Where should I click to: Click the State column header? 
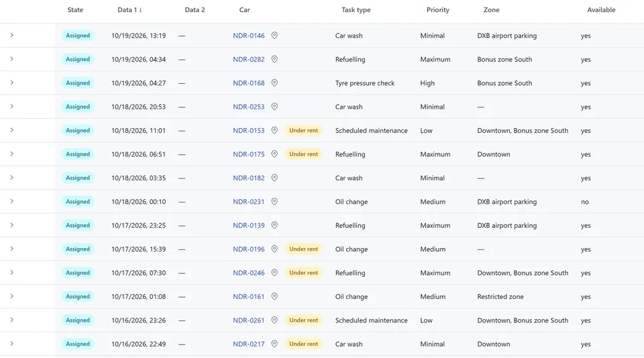point(75,10)
